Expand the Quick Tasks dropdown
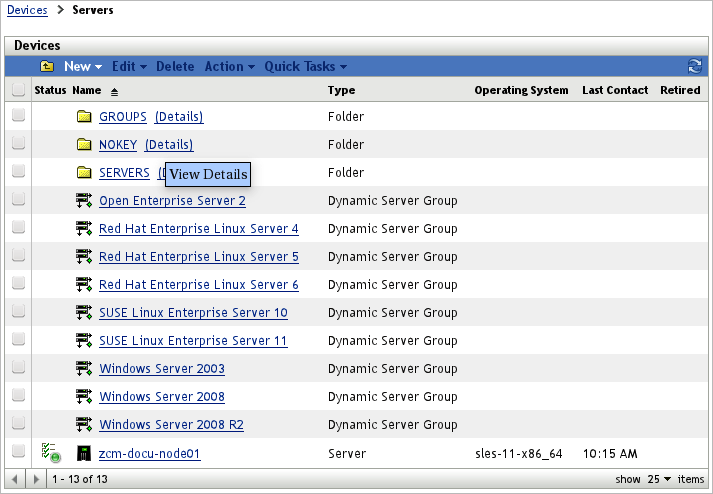 (x=305, y=67)
